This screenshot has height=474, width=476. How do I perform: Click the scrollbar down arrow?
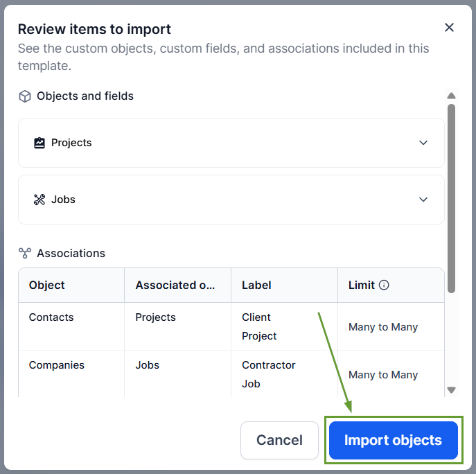coord(452,390)
